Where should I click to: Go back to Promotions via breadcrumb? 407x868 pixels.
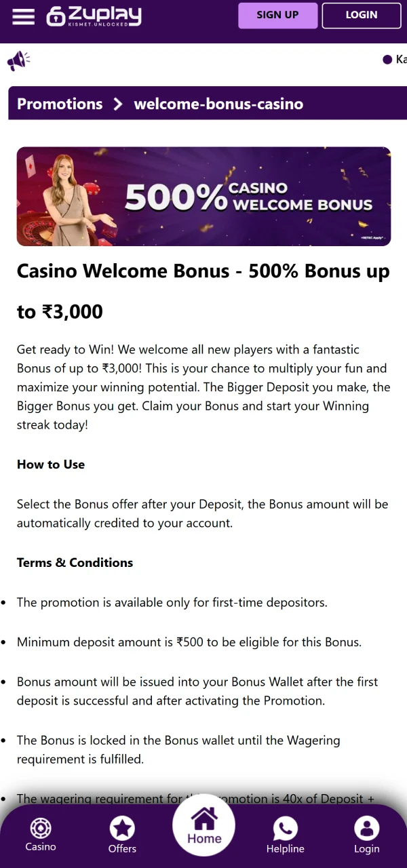60,104
